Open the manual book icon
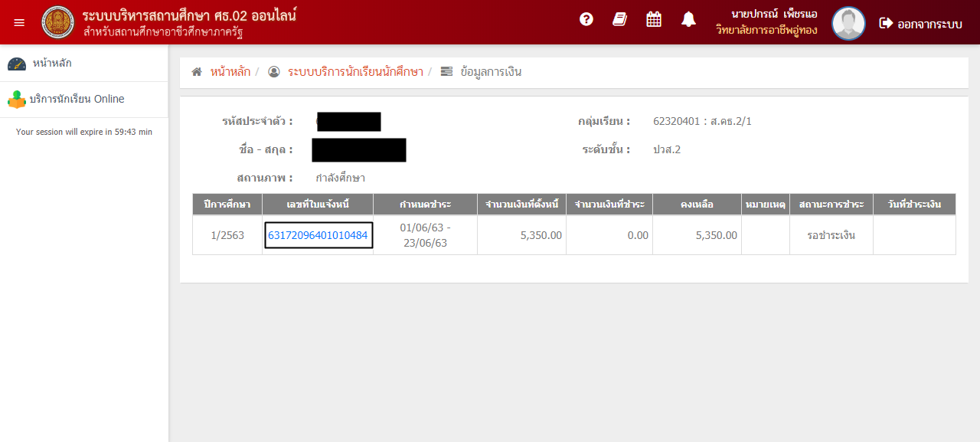Screen dimensions: 980x442 coord(619,20)
